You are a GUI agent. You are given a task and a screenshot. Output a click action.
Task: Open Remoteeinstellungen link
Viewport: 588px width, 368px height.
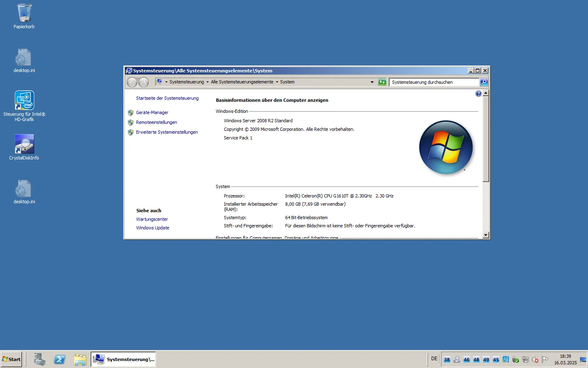[156, 122]
